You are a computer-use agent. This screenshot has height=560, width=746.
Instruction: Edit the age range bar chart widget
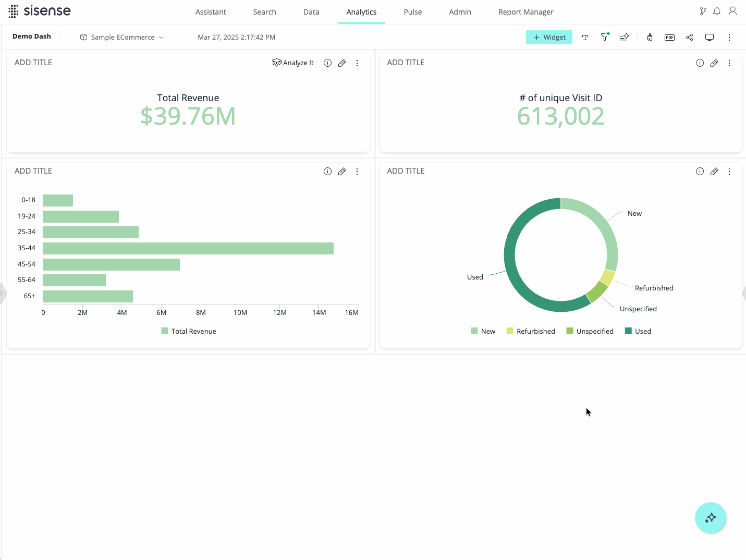(x=342, y=172)
